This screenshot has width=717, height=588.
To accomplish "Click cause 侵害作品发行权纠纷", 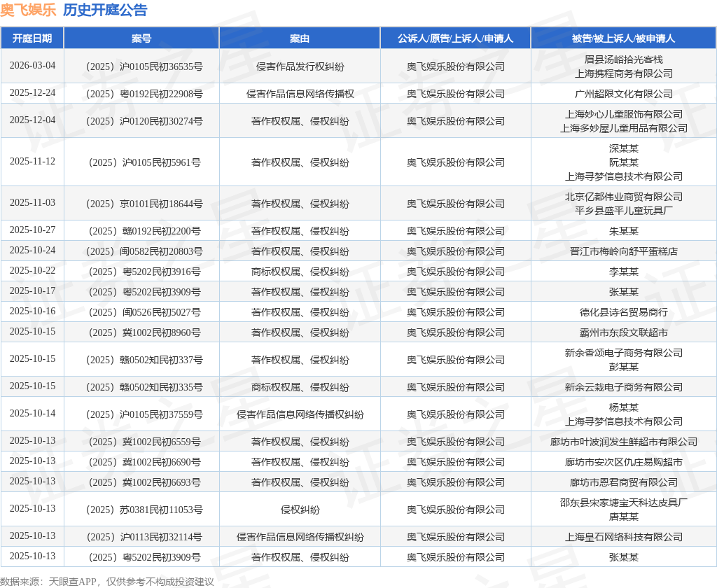I will click(300, 66).
